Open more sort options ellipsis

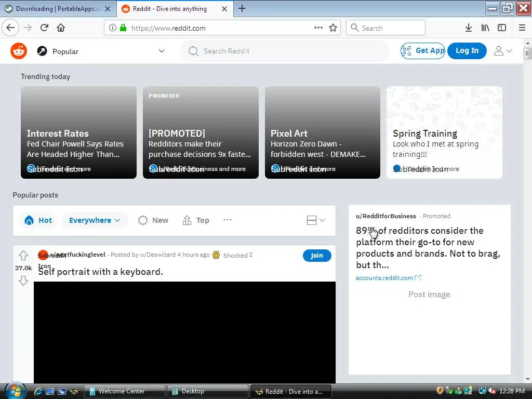(228, 220)
